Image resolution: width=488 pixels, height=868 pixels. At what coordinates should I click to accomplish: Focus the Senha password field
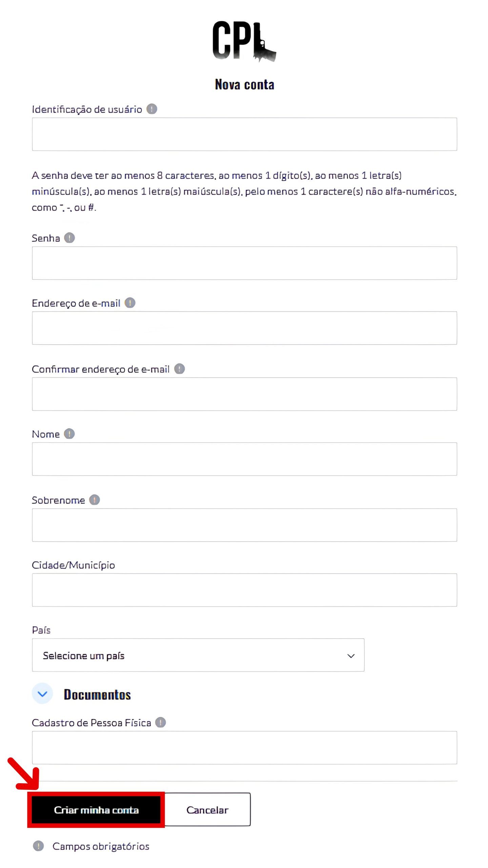[244, 263]
